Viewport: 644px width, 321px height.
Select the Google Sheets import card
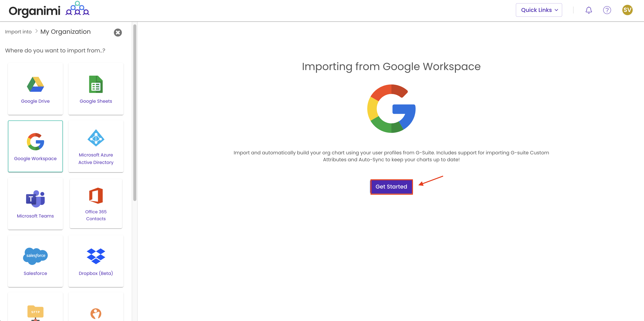[96, 89]
